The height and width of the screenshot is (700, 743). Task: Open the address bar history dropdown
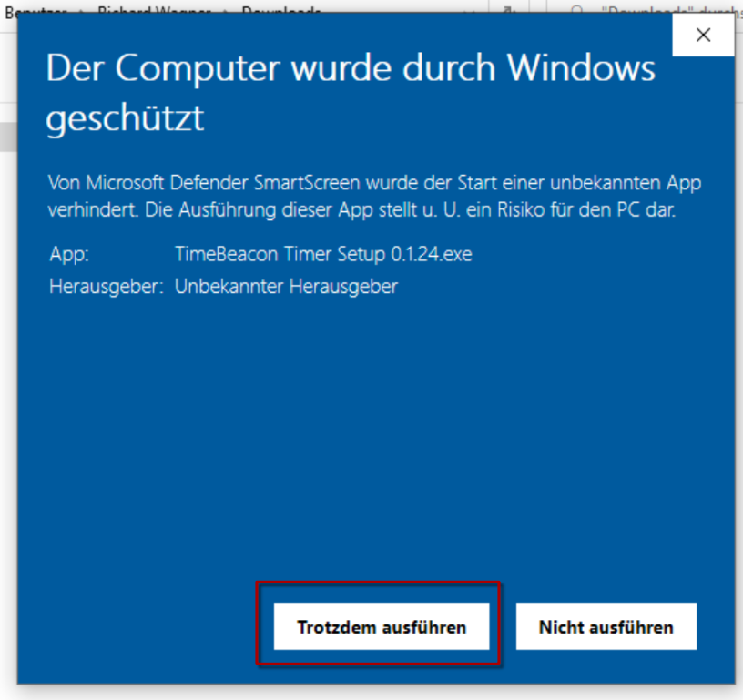click(469, 9)
